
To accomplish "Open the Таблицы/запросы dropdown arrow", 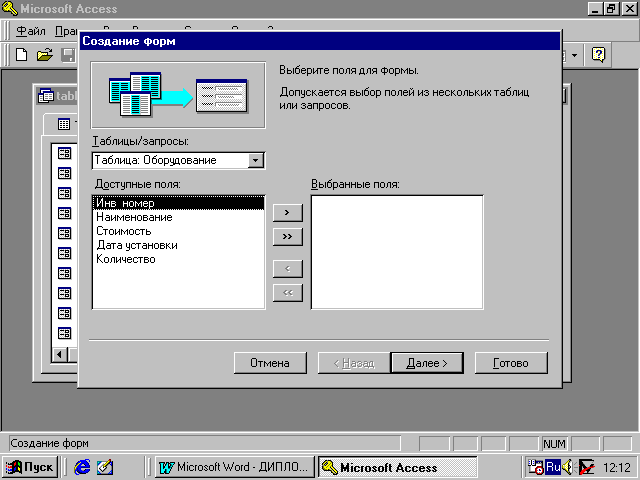I will [256, 160].
